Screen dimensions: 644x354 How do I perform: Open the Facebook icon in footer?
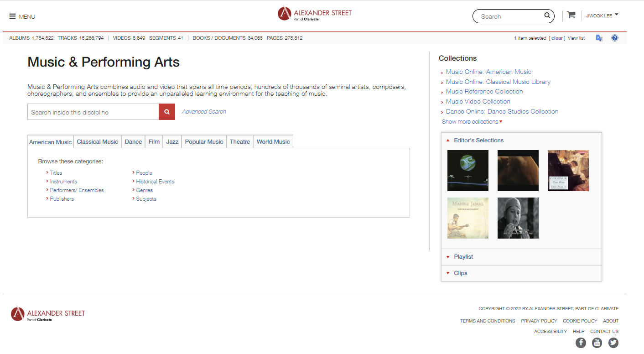(x=581, y=343)
